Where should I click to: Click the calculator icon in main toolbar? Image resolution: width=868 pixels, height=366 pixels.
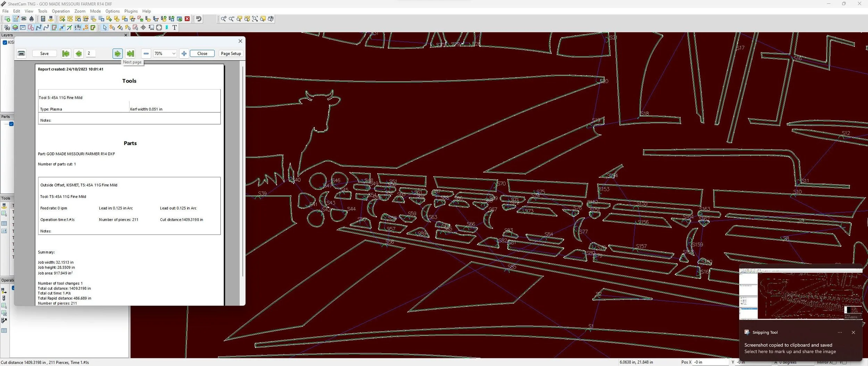coord(43,19)
